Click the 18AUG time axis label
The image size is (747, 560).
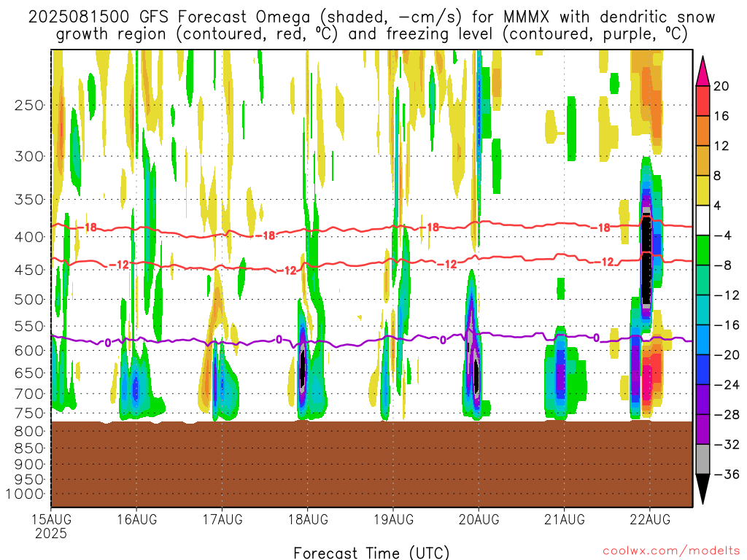click(308, 519)
